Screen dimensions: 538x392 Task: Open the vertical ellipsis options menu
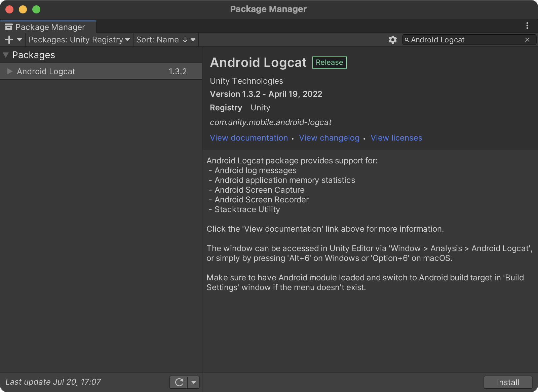527,26
